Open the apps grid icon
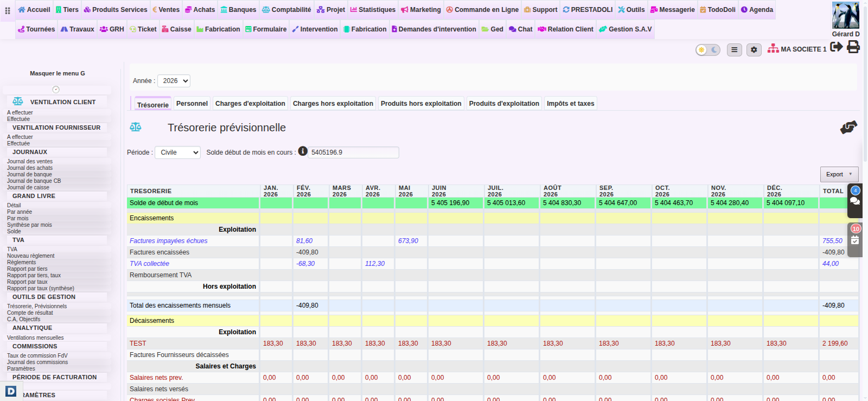 [x=8, y=10]
